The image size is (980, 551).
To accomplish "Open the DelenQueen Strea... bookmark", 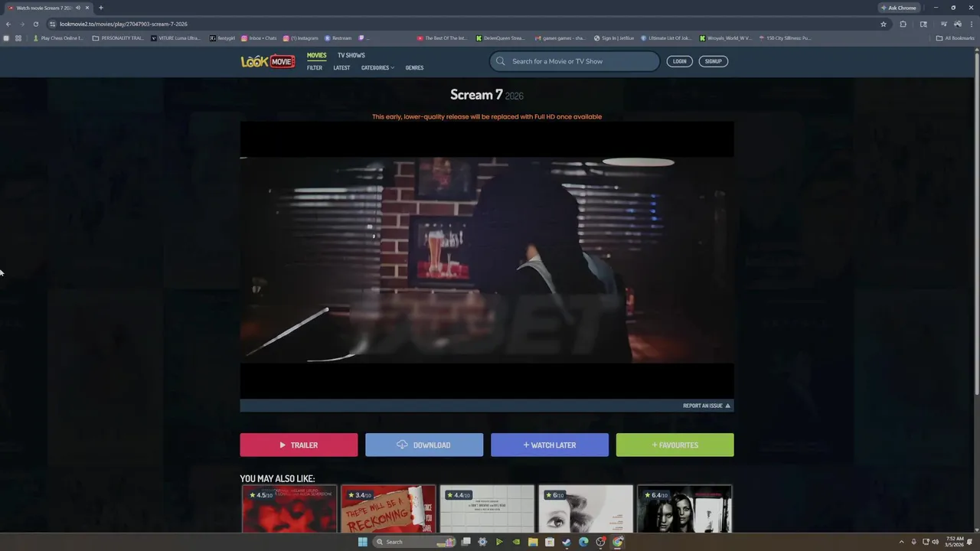I will point(501,37).
